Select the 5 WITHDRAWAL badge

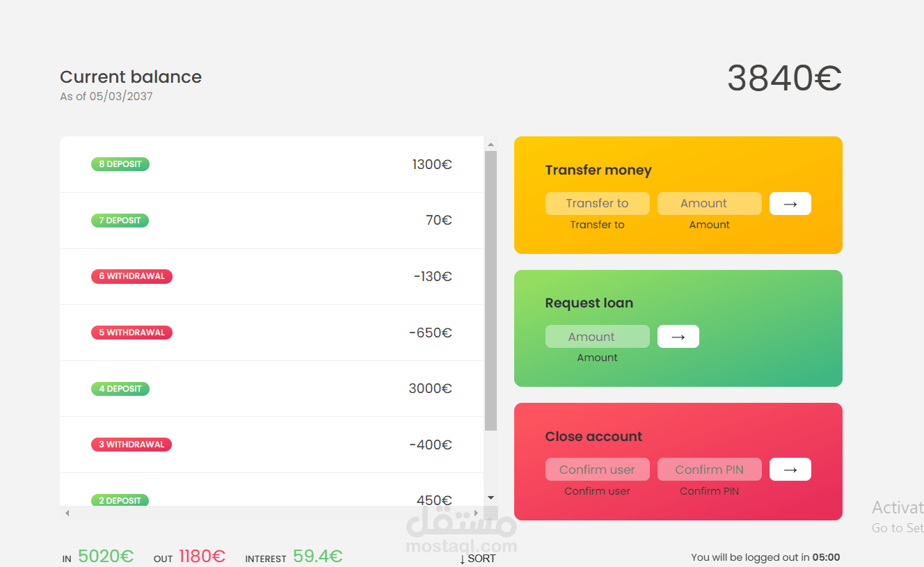[x=132, y=333]
